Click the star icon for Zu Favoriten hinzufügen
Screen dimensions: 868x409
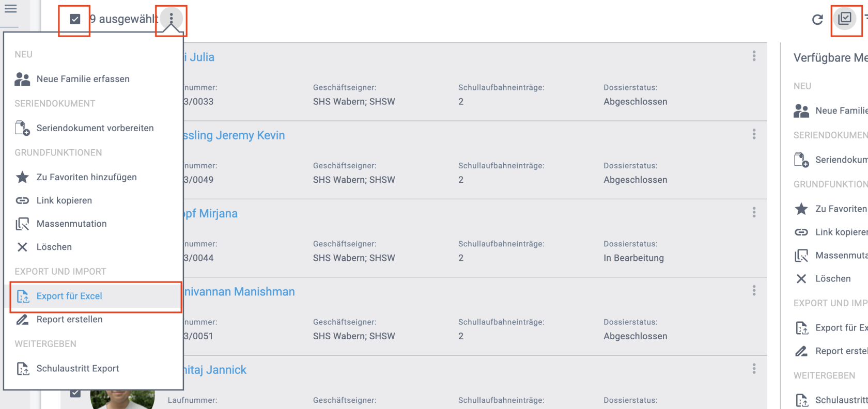[x=22, y=178]
